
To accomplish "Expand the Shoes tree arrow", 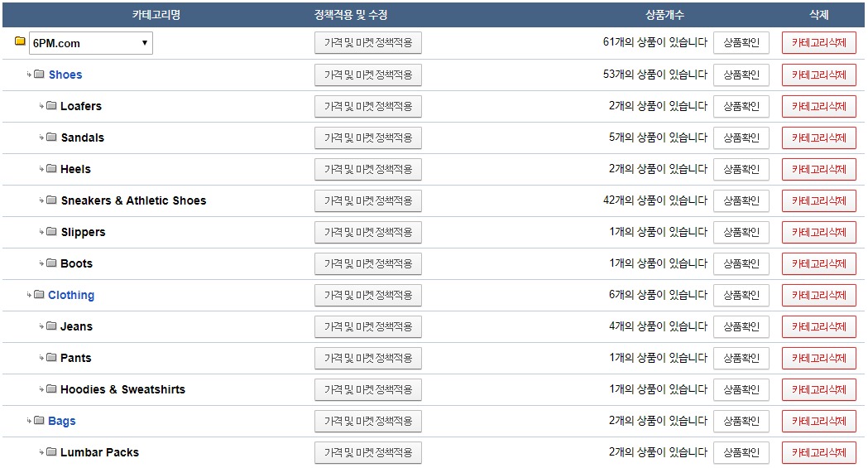I will pos(29,75).
